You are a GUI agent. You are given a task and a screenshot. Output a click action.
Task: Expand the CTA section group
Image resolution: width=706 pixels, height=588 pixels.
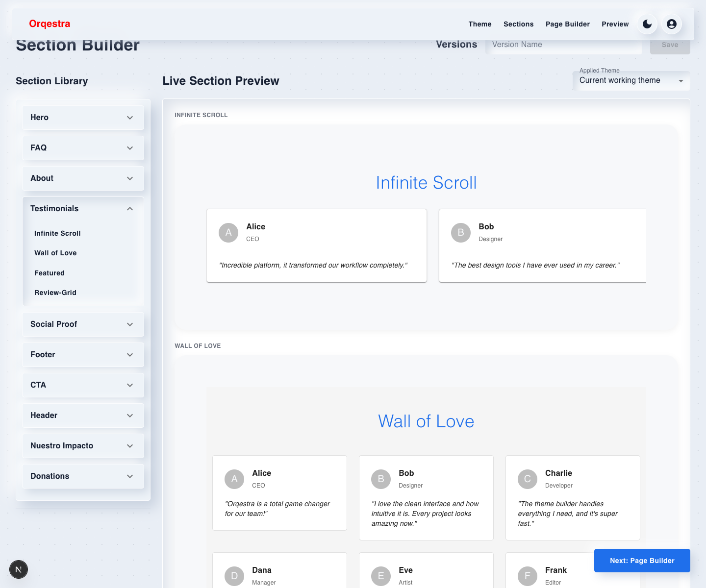(83, 385)
